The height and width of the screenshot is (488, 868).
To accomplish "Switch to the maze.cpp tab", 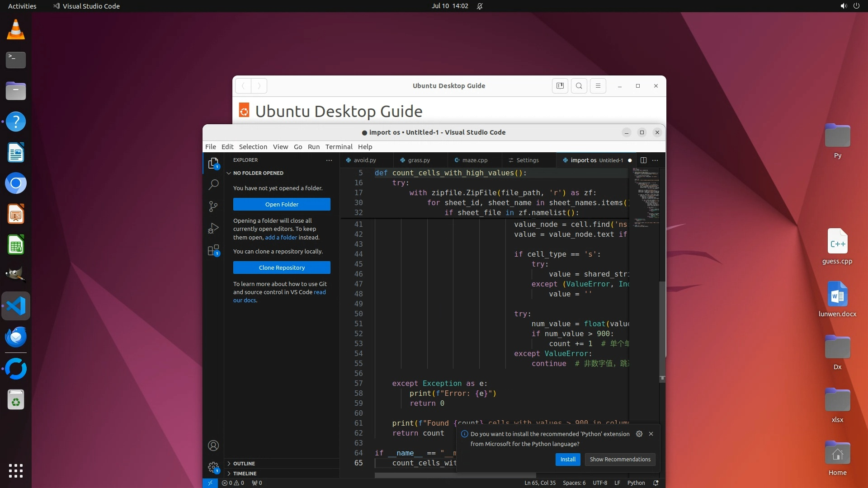I will coord(474,160).
